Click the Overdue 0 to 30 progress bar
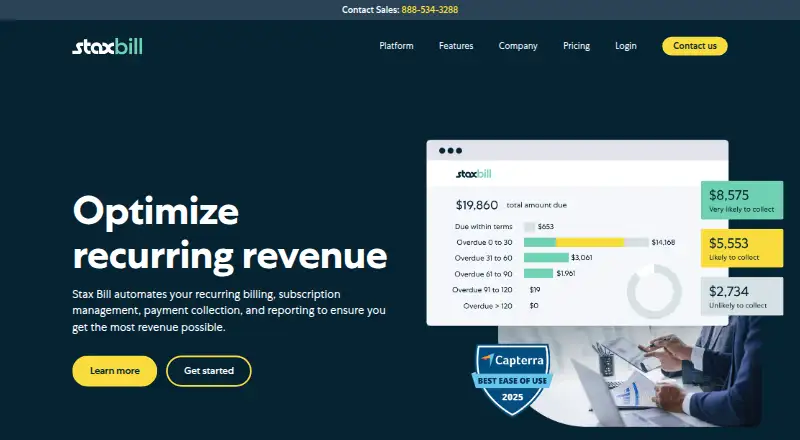 pos(586,242)
